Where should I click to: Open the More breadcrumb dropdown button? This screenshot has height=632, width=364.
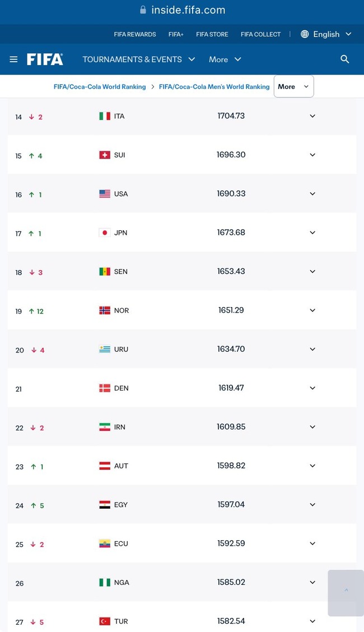pyautogui.click(x=293, y=86)
